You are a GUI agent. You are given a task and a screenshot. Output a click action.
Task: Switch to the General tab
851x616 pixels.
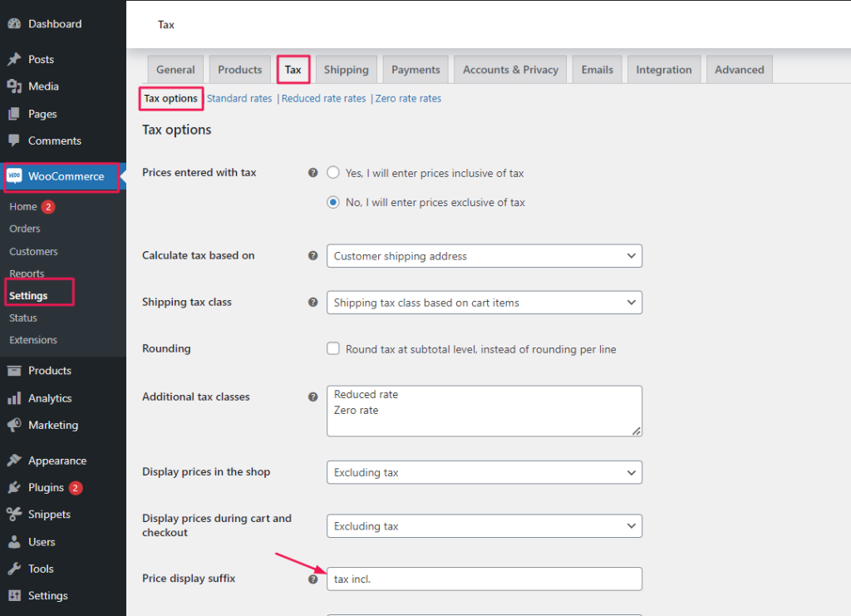[x=175, y=70]
